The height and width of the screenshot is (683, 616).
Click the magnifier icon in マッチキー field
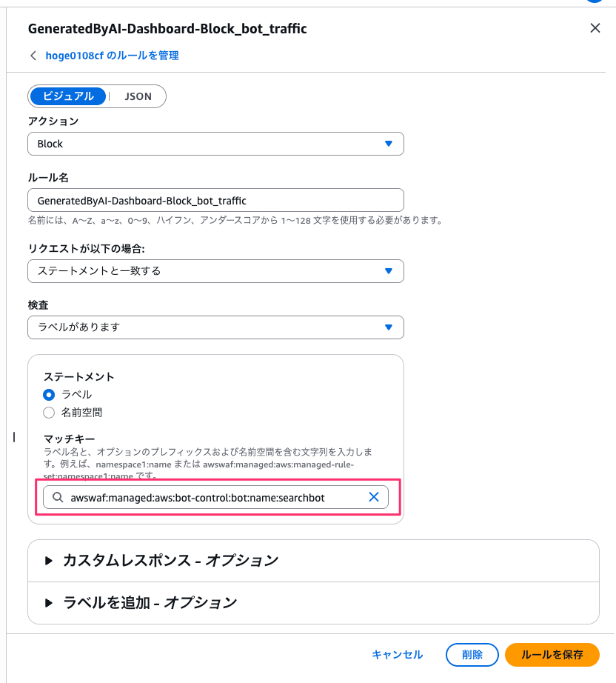click(57, 498)
